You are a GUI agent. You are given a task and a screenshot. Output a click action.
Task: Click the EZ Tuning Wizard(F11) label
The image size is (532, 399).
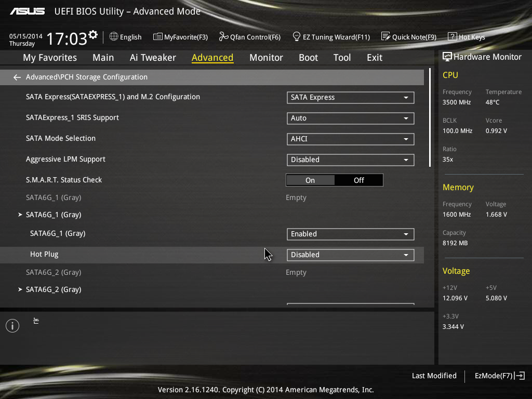pyautogui.click(x=336, y=37)
